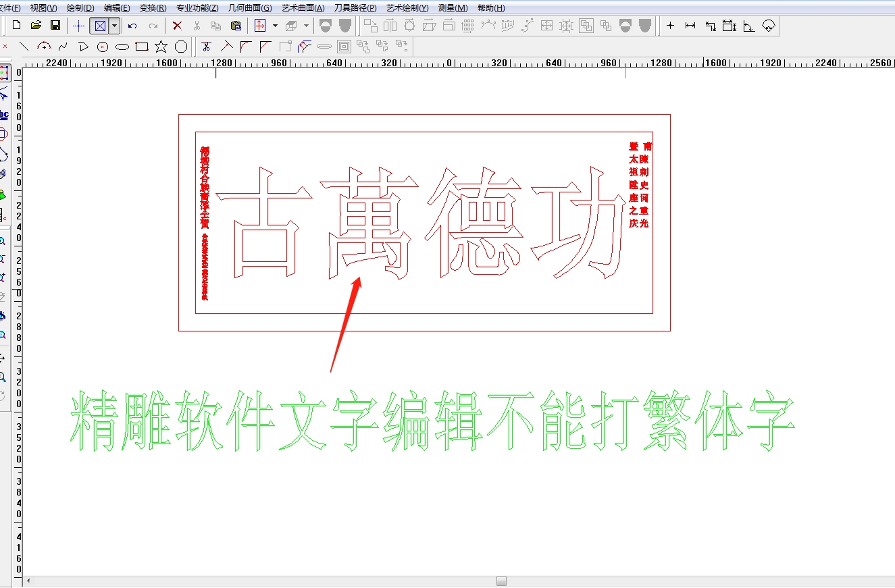The height and width of the screenshot is (588, 895).
Task: Expand the dropdown next to the red arrow tool
Action: [275, 26]
